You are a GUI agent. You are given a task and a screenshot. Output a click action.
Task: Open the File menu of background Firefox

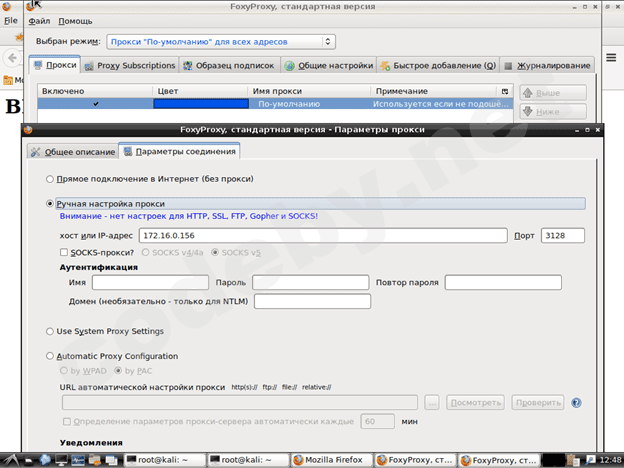click(11, 21)
